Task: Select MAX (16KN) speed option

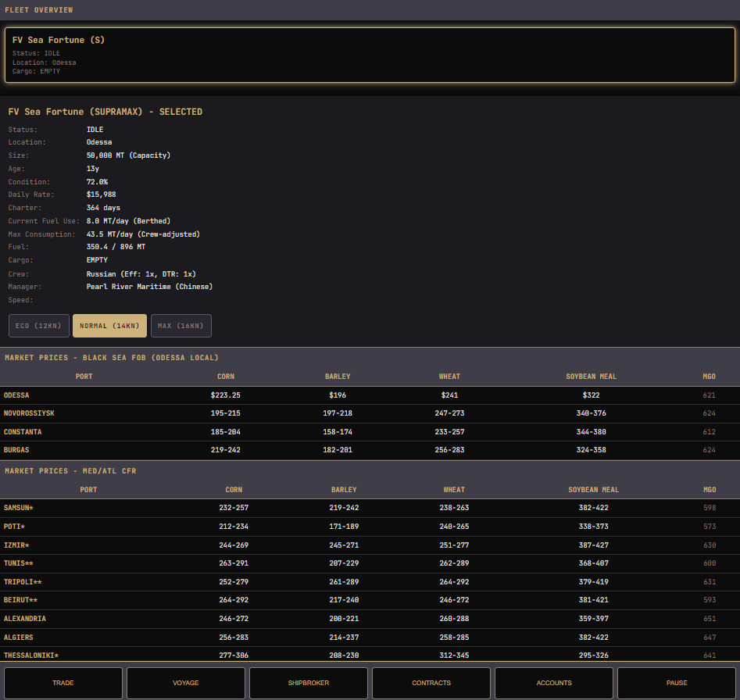Action: click(181, 326)
